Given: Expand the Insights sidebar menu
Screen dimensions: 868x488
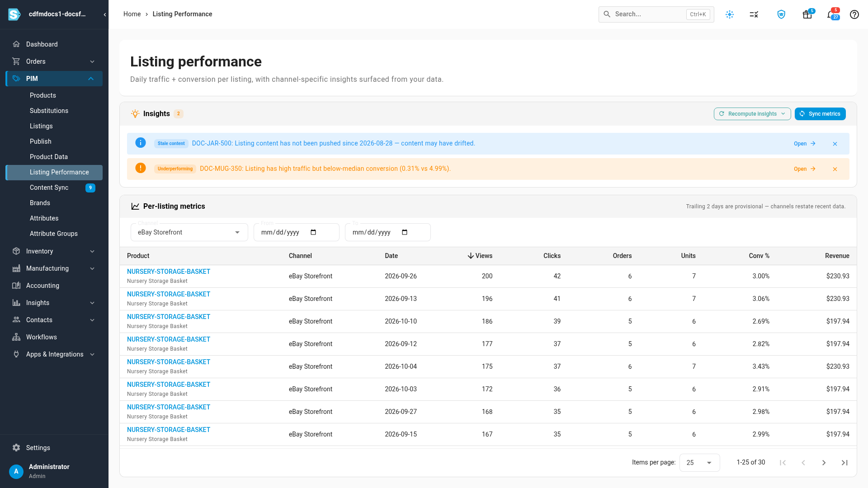Looking at the screenshot, I should [54, 303].
